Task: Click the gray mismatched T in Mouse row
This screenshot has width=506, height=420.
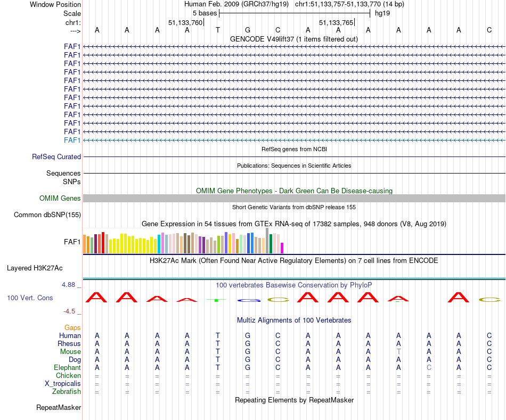Action: coord(398,352)
